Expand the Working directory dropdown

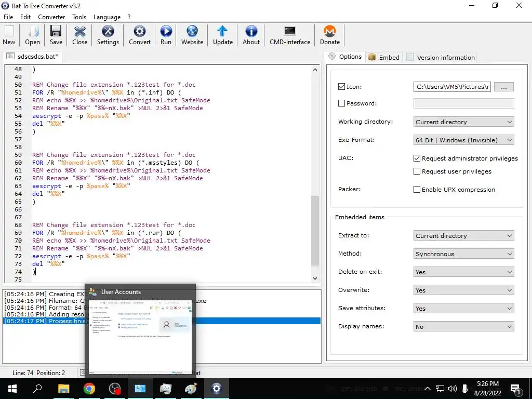463,122
